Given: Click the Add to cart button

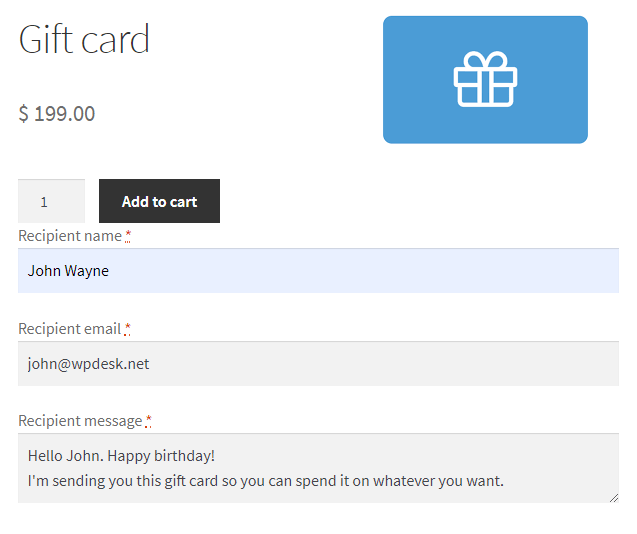Looking at the screenshot, I should tap(159, 201).
